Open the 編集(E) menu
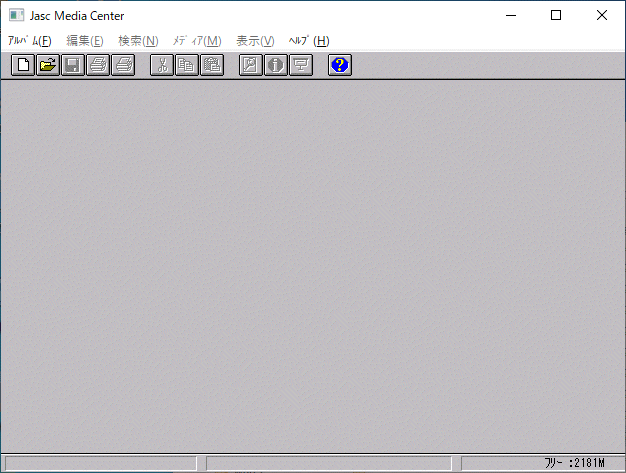This screenshot has height=473, width=626. point(85,41)
